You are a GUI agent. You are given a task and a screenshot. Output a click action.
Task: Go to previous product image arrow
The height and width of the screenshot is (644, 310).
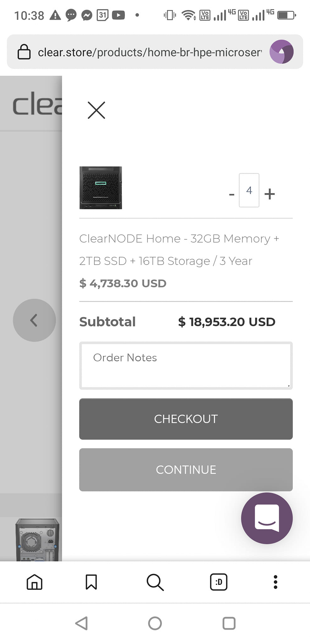point(34,320)
